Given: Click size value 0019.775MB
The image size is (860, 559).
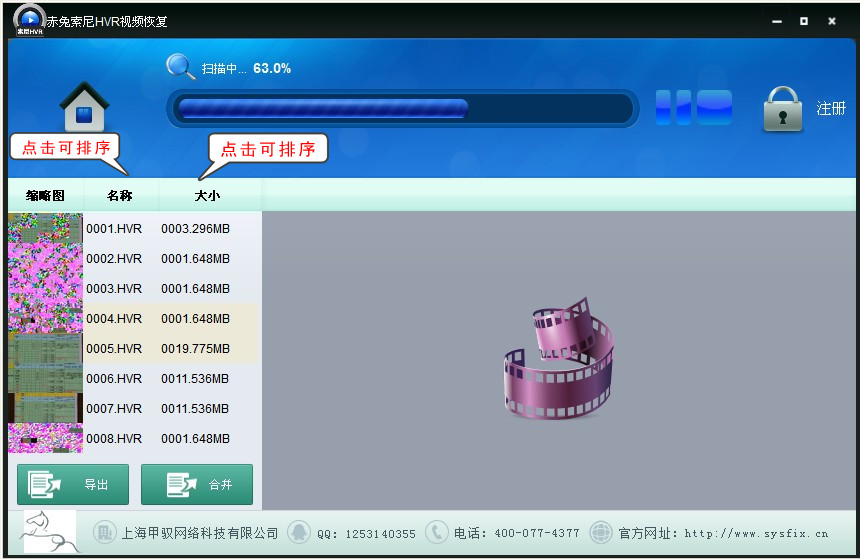Looking at the screenshot, I should click(195, 349).
